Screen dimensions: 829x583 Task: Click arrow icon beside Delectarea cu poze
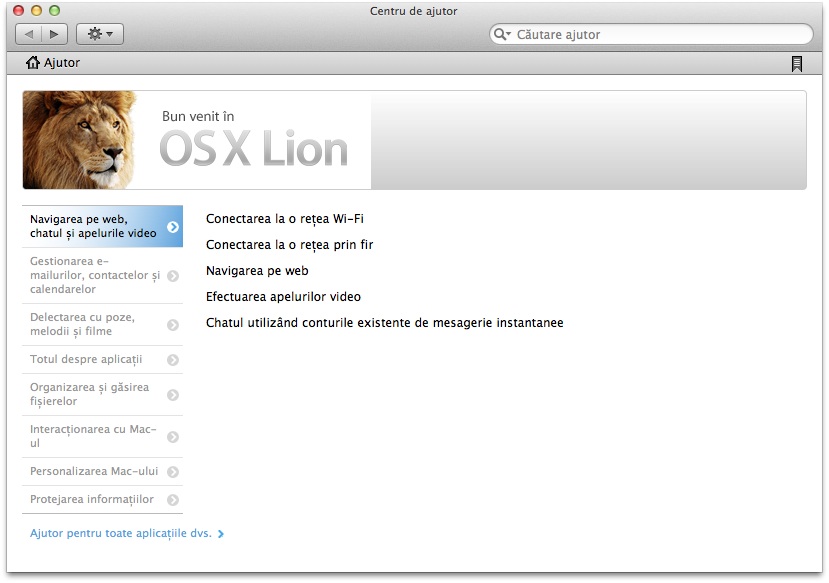173,325
